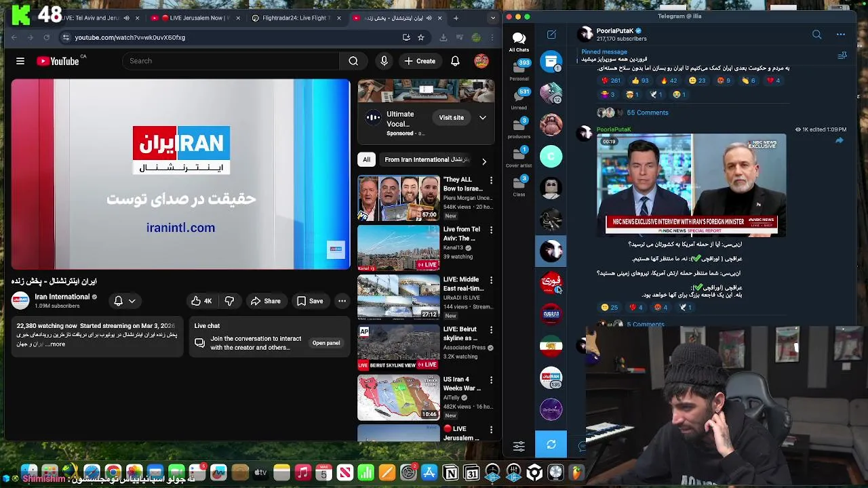
Task: Click the blue refresh button in Telegram sidebar
Action: click(x=551, y=445)
